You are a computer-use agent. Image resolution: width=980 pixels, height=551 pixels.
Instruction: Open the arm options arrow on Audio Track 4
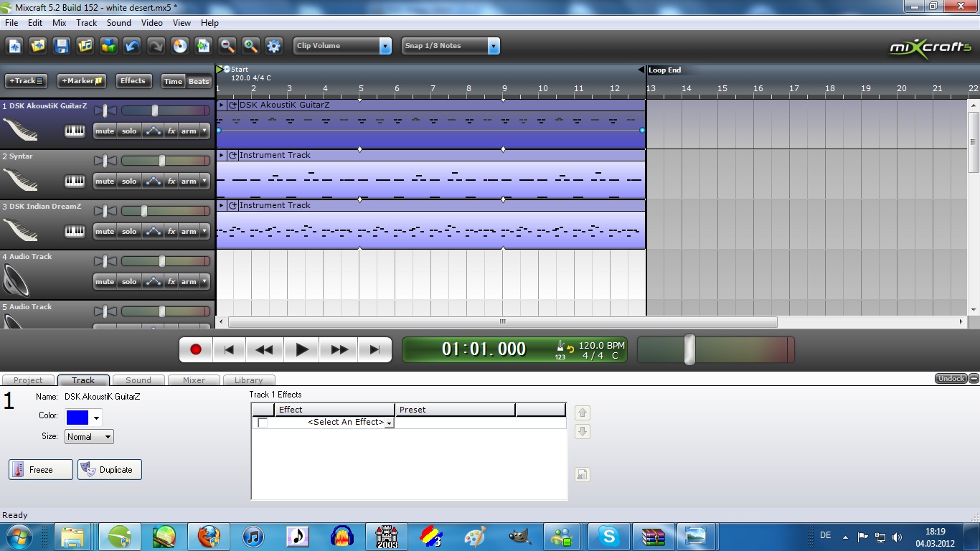point(205,282)
